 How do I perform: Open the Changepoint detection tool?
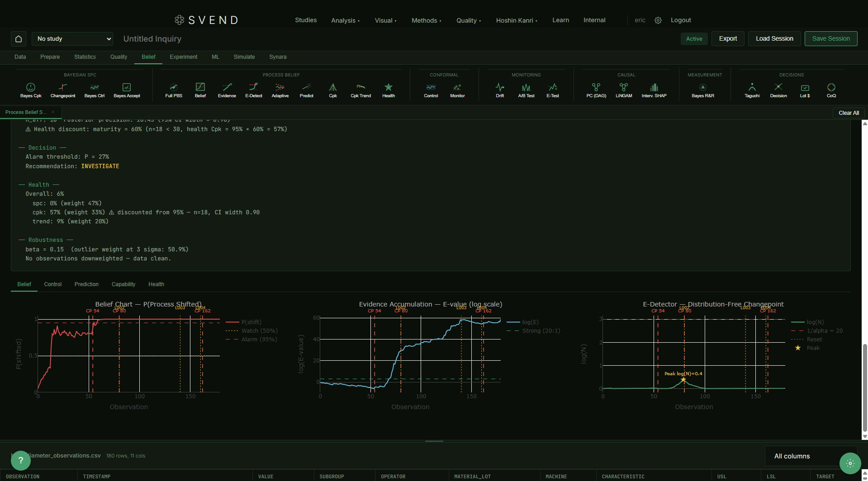63,90
